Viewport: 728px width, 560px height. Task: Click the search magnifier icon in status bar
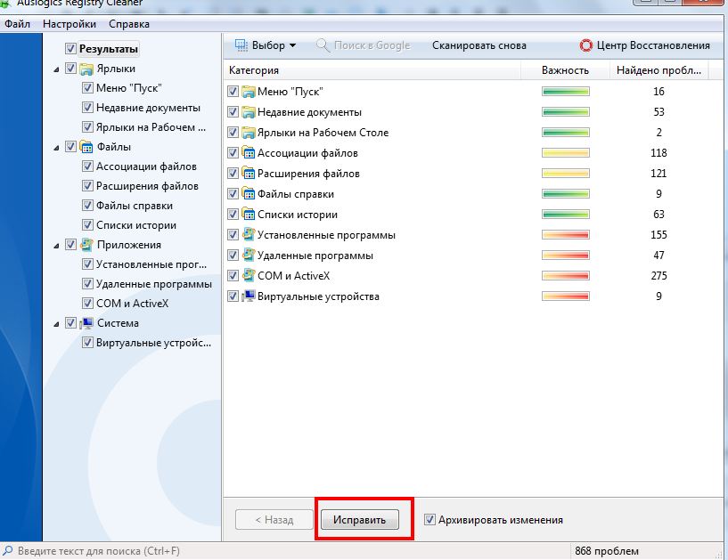click(7, 551)
